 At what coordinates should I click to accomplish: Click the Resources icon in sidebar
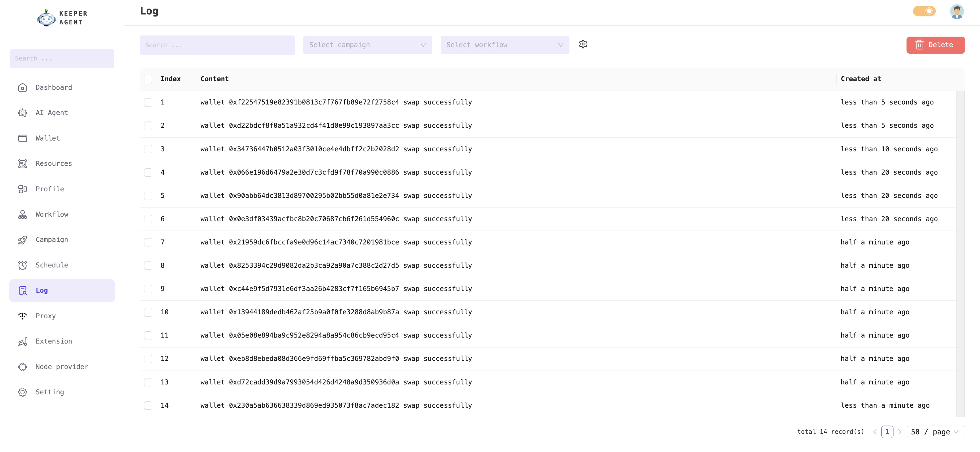click(22, 164)
